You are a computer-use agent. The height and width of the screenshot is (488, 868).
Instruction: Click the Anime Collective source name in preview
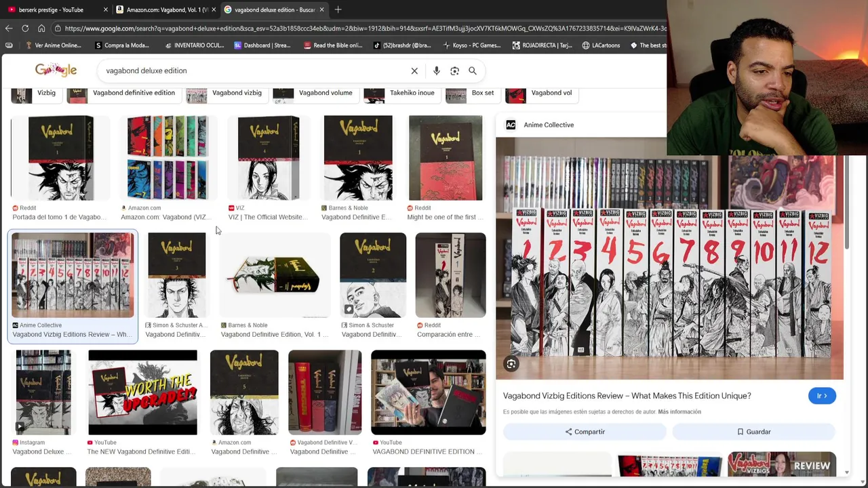pyautogui.click(x=549, y=125)
